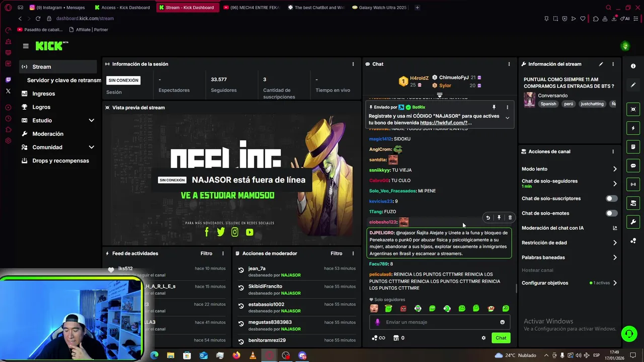644x362 pixels.
Task: Pin the hovered chat message
Action: pos(499,218)
